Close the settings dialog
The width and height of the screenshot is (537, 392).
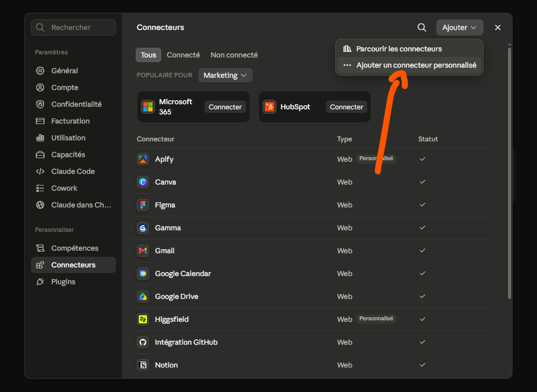(x=498, y=27)
